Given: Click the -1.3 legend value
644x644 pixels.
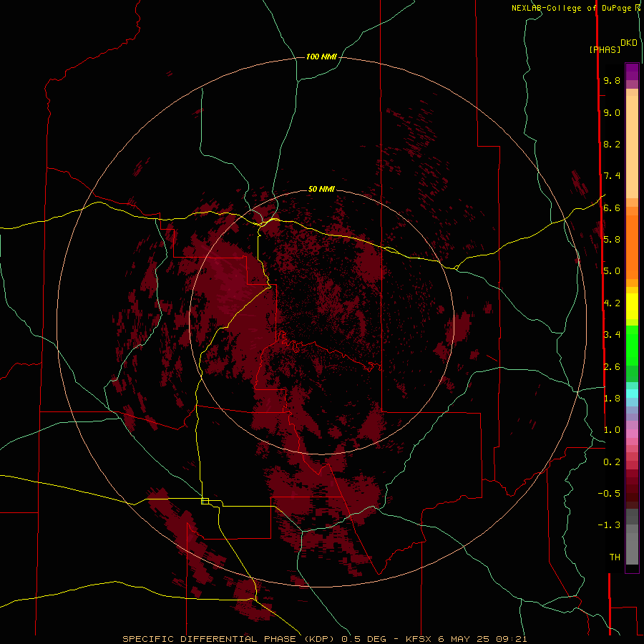Looking at the screenshot, I should [609, 525].
